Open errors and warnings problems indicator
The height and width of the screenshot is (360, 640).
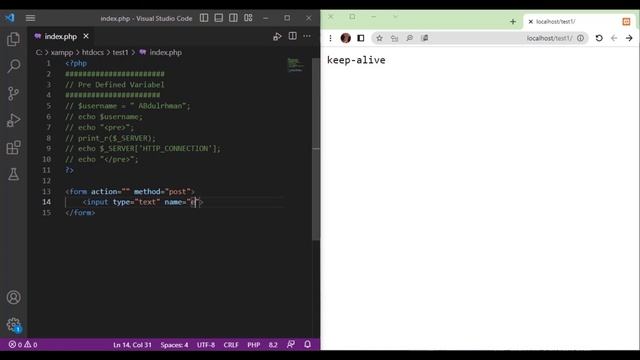point(23,345)
